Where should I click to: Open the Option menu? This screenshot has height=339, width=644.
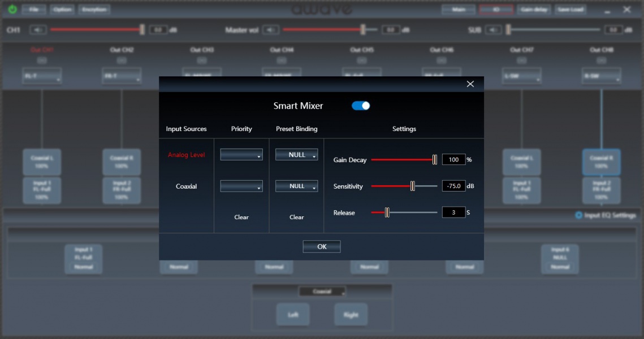click(62, 10)
